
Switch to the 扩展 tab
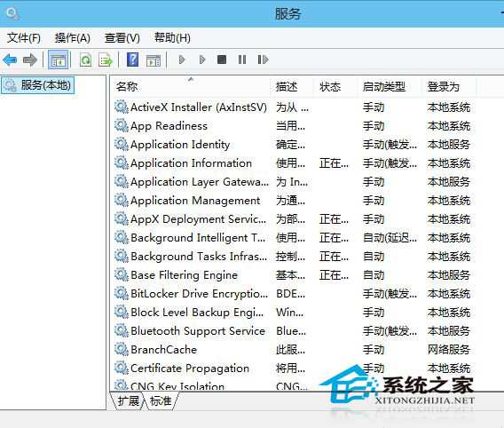pos(129,401)
